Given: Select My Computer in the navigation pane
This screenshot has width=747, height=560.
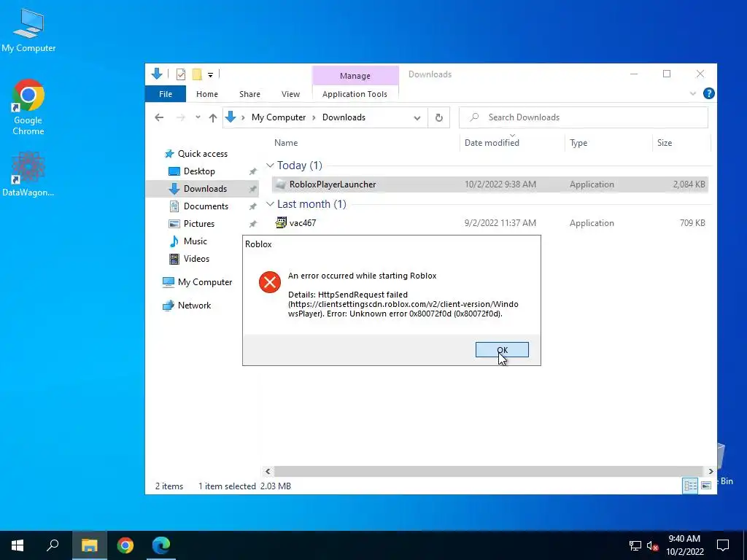Looking at the screenshot, I should (x=204, y=282).
